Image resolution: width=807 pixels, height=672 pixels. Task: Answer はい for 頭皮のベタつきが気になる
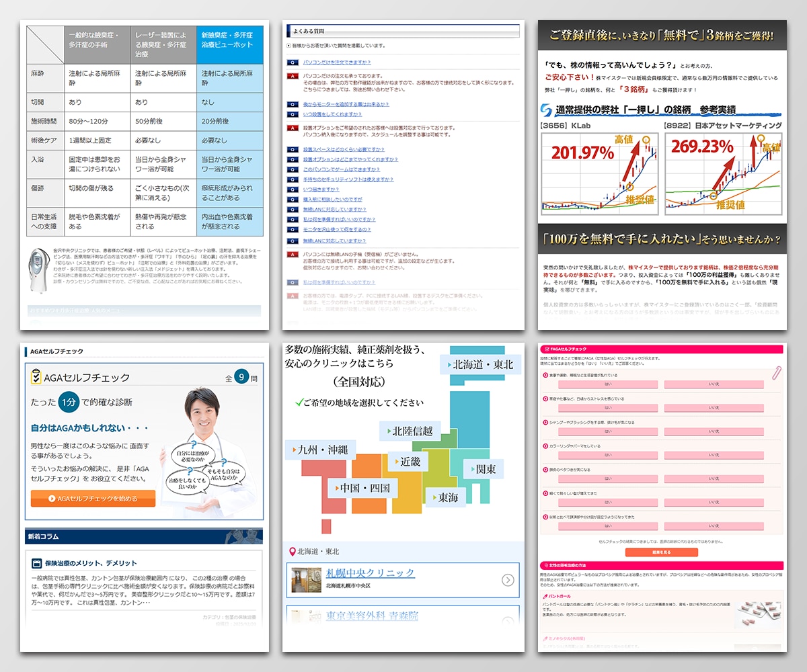(607, 478)
